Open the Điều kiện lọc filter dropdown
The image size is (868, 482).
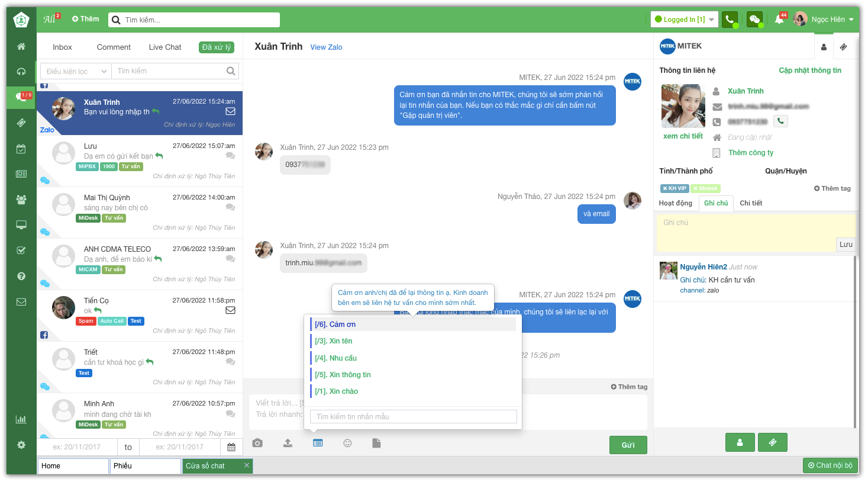[x=76, y=71]
